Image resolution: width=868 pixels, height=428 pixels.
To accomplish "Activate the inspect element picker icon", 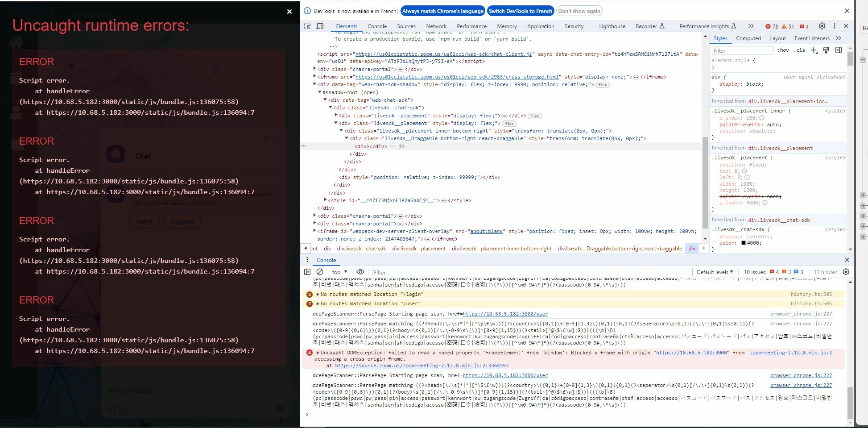I will (x=307, y=26).
